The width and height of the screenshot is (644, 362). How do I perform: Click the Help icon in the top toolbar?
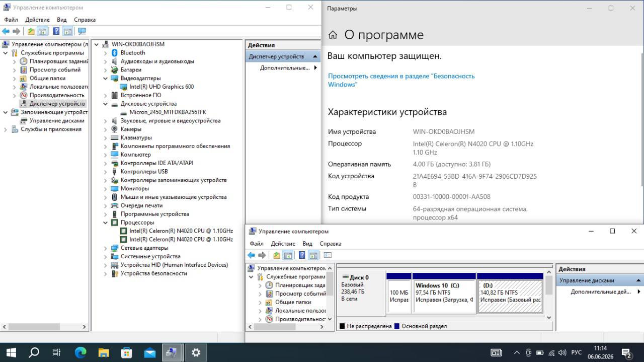coord(56,31)
